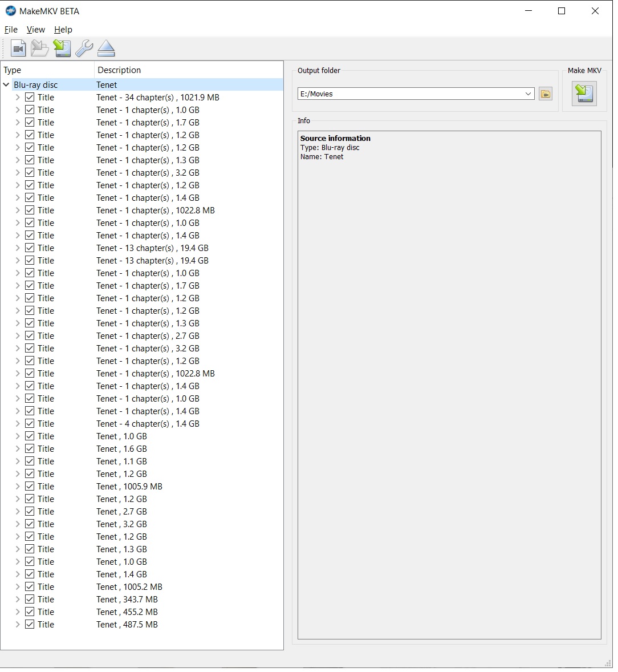
Task: Uncheck the 1 chapter(s), 2.7 GB title
Action: pos(30,336)
